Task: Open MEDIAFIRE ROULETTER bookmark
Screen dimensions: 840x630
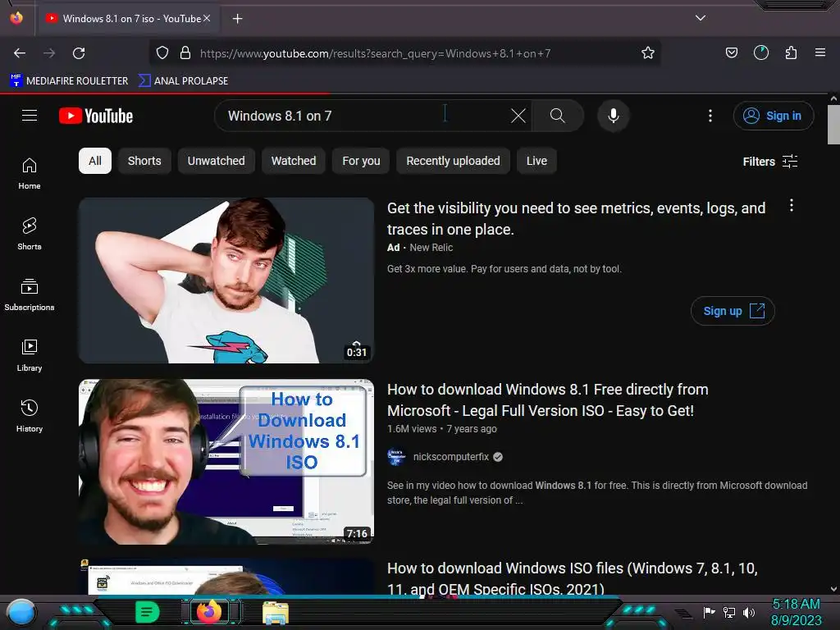Action: pyautogui.click(x=69, y=81)
